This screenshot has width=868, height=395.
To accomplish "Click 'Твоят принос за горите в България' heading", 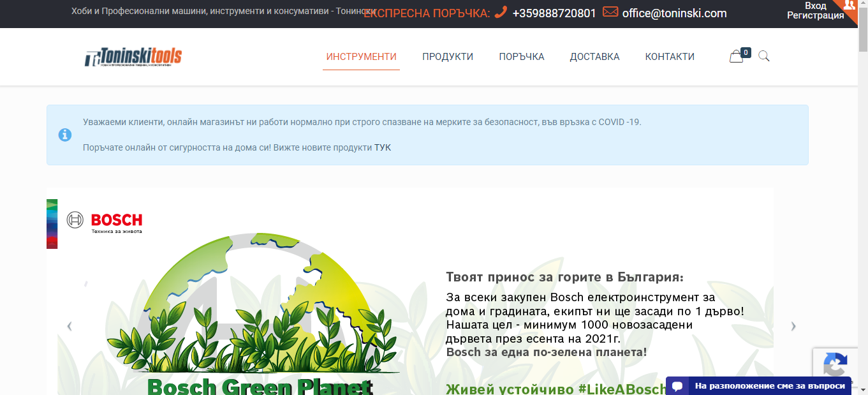I will point(564,278).
